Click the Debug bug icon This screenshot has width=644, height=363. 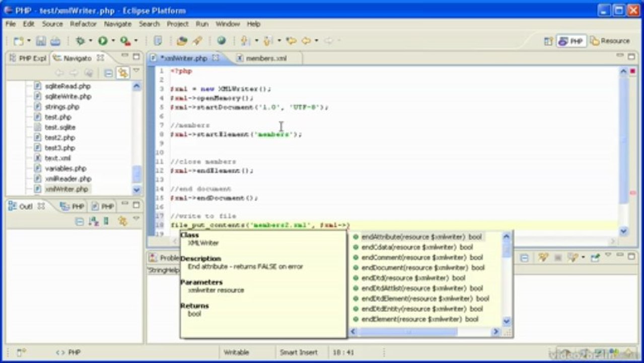[x=80, y=41]
